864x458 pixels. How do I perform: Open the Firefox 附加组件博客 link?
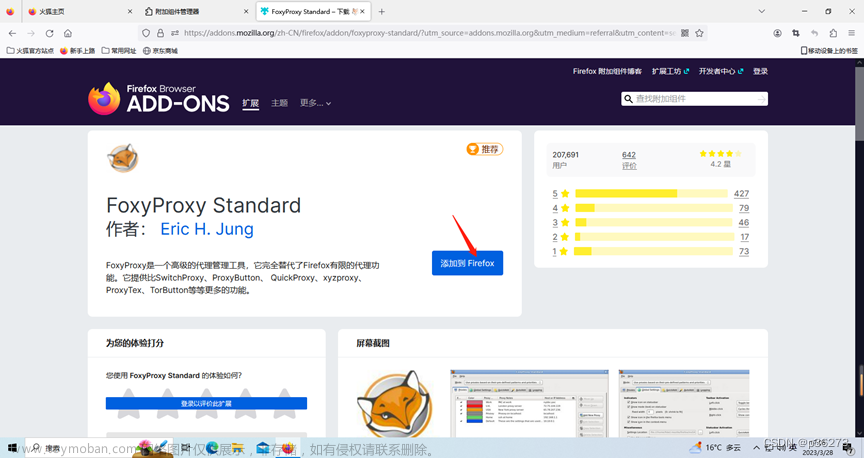[607, 71]
